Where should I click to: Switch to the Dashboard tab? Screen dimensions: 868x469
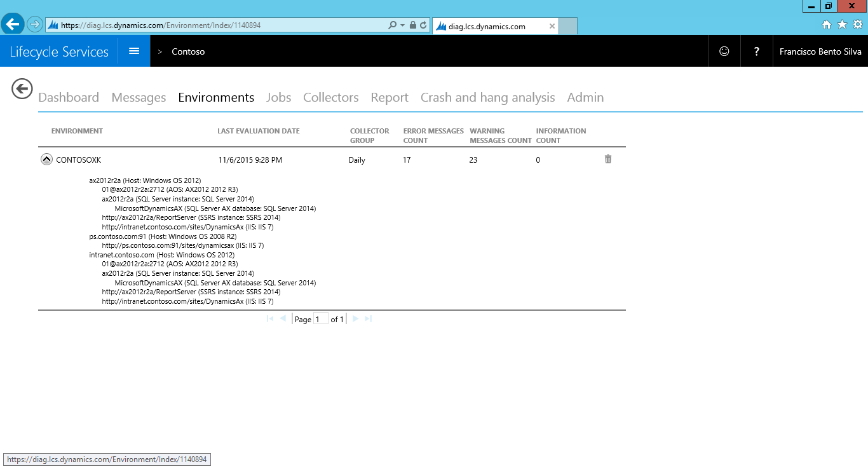(69, 97)
